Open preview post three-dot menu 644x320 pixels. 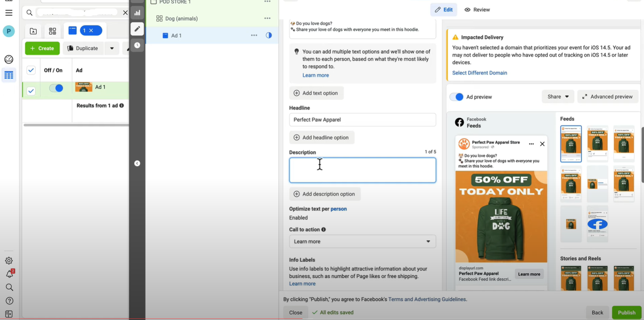point(531,144)
